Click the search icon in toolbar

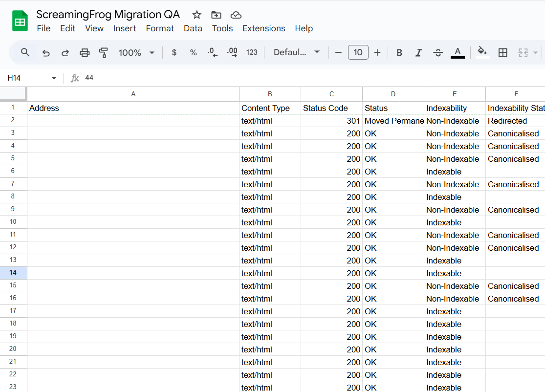25,52
